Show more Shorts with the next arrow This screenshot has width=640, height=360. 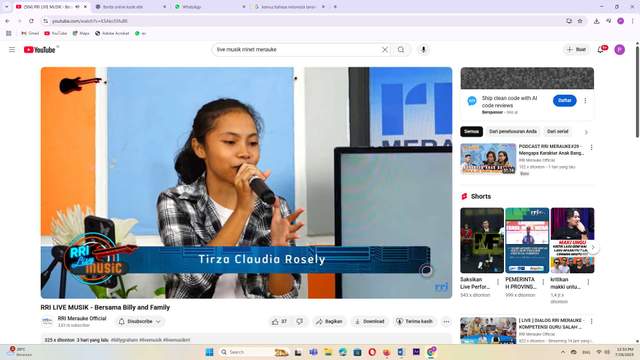click(x=593, y=247)
